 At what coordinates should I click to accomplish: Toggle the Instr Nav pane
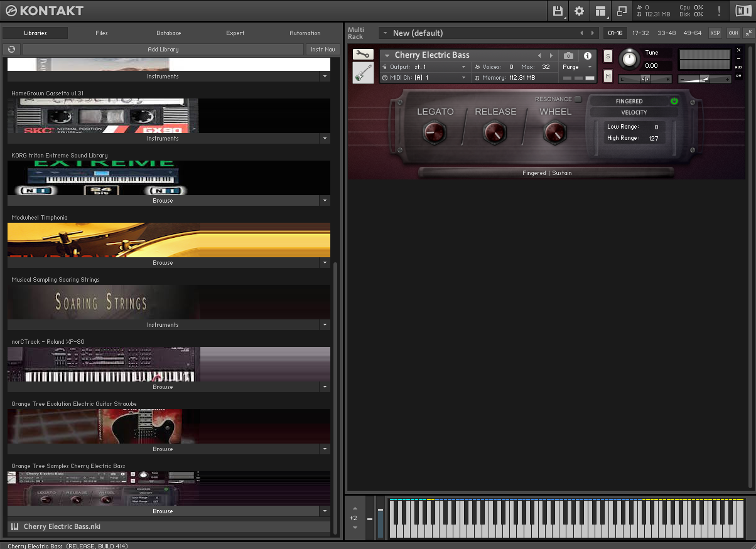pyautogui.click(x=323, y=49)
